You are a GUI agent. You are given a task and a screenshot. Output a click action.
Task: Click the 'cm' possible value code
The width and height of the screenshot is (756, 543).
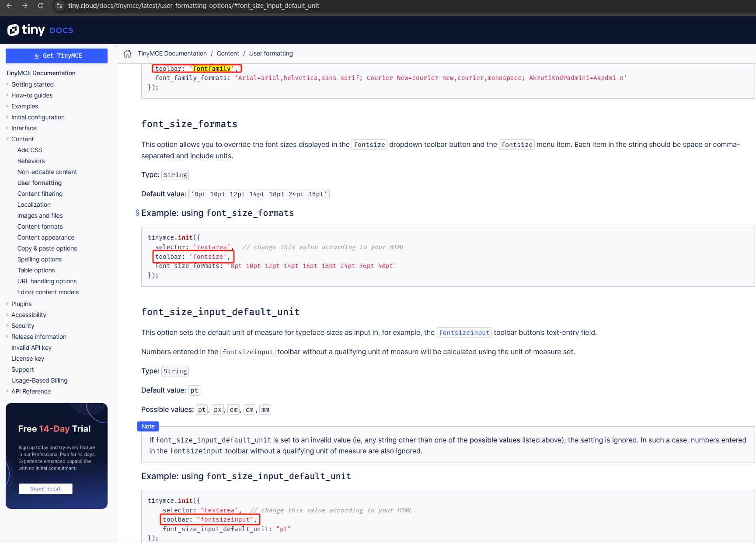point(250,410)
